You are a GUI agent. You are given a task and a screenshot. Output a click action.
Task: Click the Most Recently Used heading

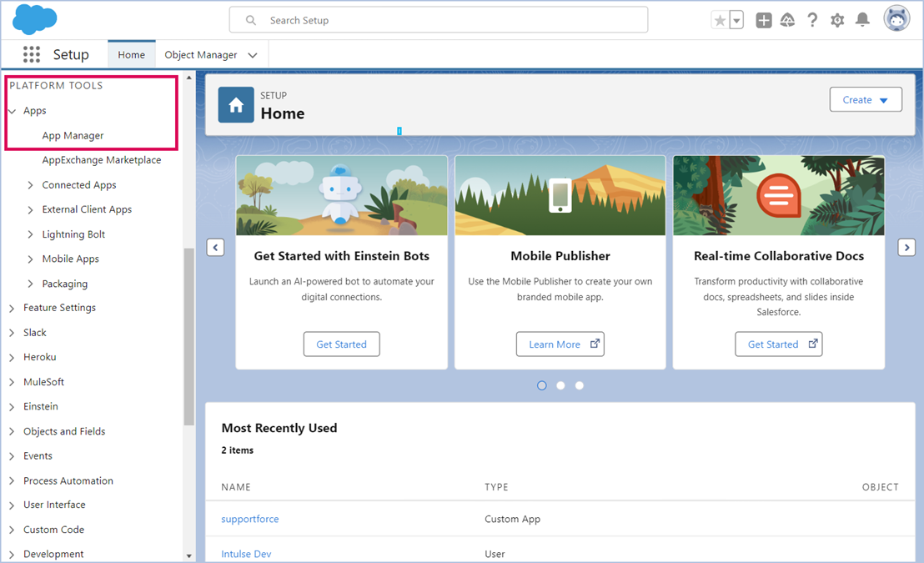pos(279,428)
